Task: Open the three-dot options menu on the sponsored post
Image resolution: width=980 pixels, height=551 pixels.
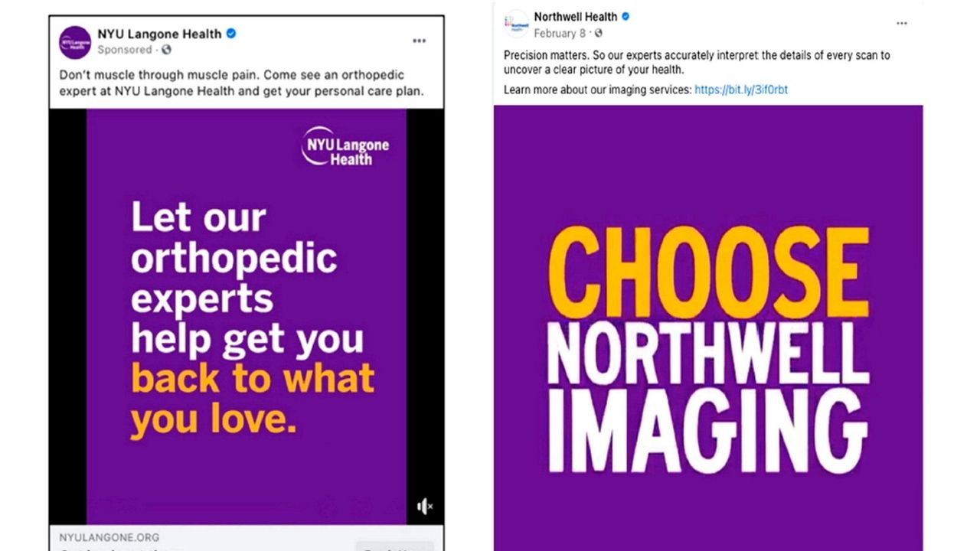Action: [x=419, y=40]
